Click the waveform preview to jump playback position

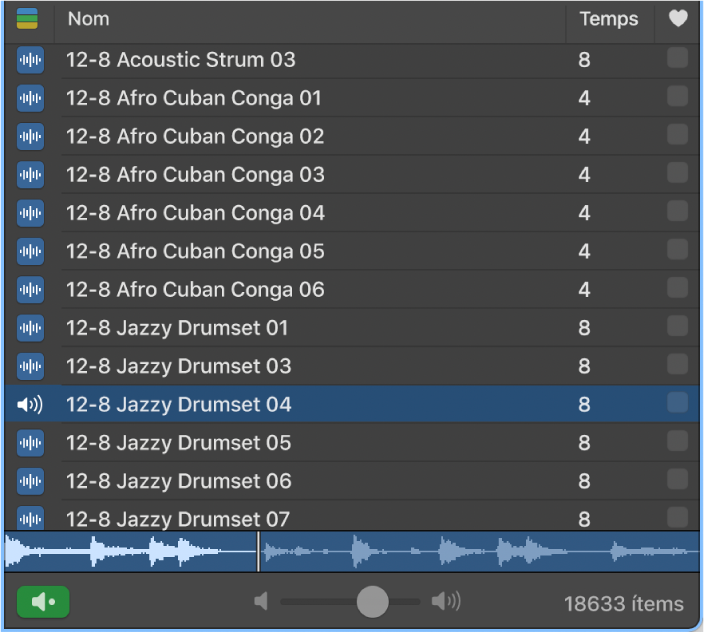[x=352, y=552]
